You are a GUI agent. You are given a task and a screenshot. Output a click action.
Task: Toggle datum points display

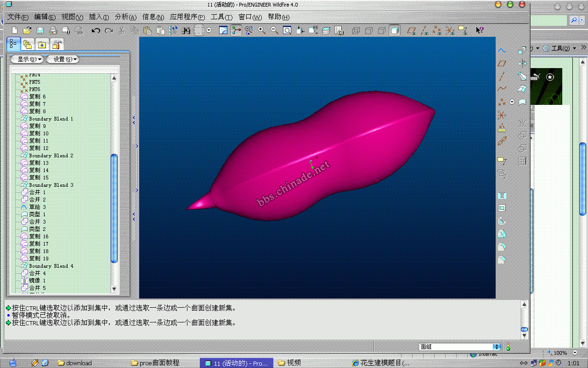[438, 30]
